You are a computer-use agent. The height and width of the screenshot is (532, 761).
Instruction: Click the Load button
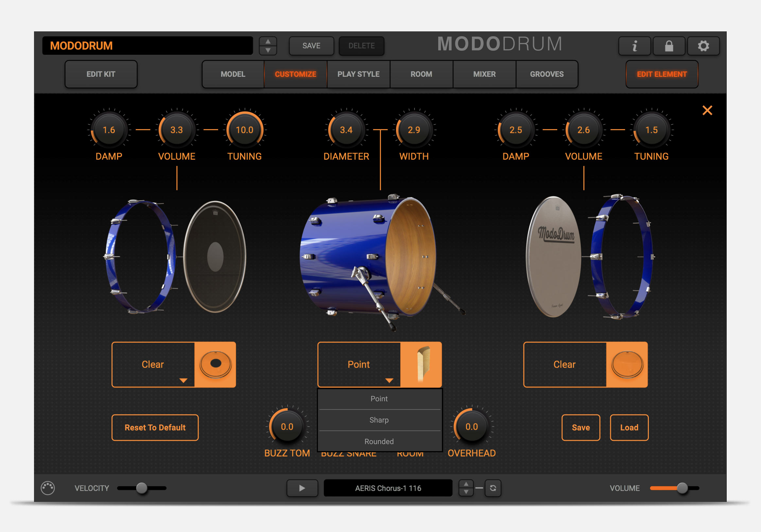pos(629,427)
